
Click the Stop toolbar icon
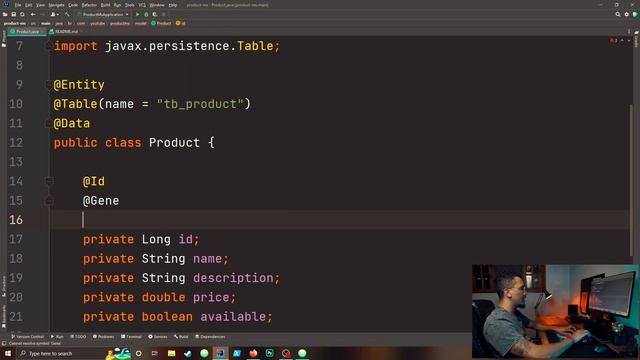[x=164, y=14]
